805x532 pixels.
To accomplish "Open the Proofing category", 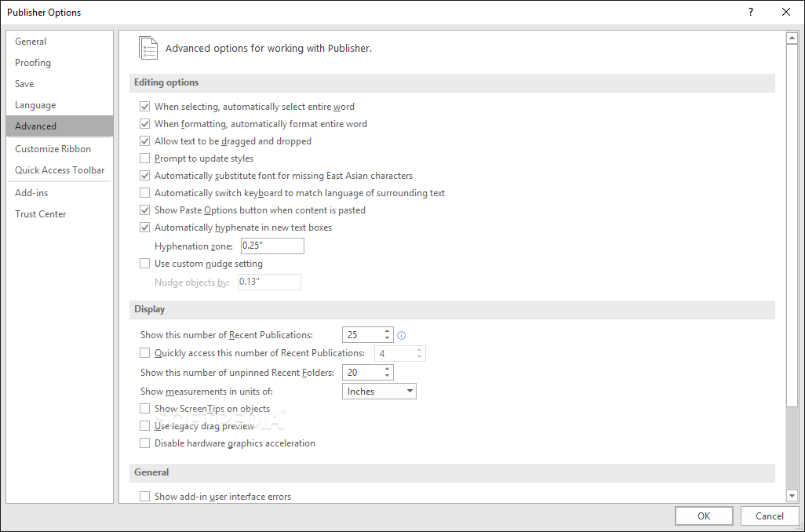I will pos(60,63).
